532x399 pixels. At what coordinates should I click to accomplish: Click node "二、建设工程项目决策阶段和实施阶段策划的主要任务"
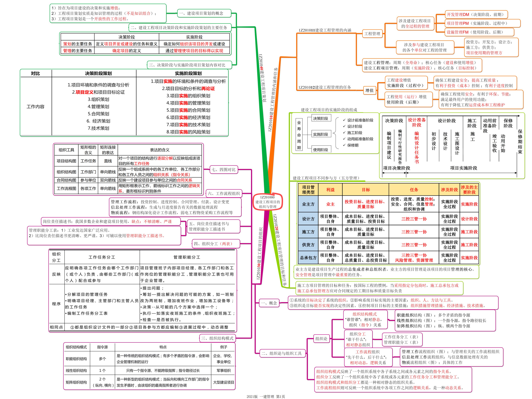coord(180,27)
